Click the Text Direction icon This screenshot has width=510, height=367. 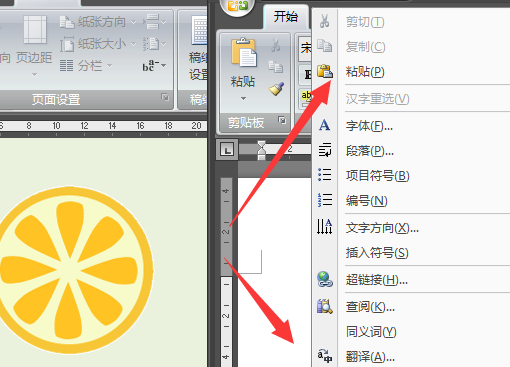point(324,227)
